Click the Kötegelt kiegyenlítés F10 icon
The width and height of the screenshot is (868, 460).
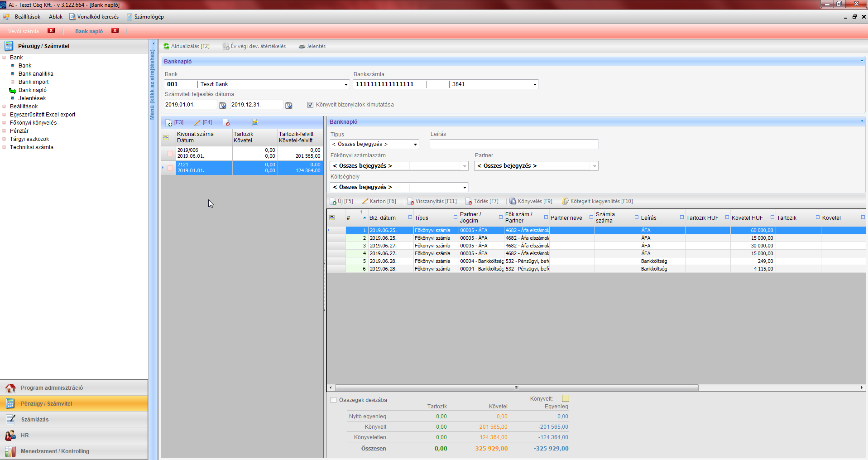[x=565, y=201]
